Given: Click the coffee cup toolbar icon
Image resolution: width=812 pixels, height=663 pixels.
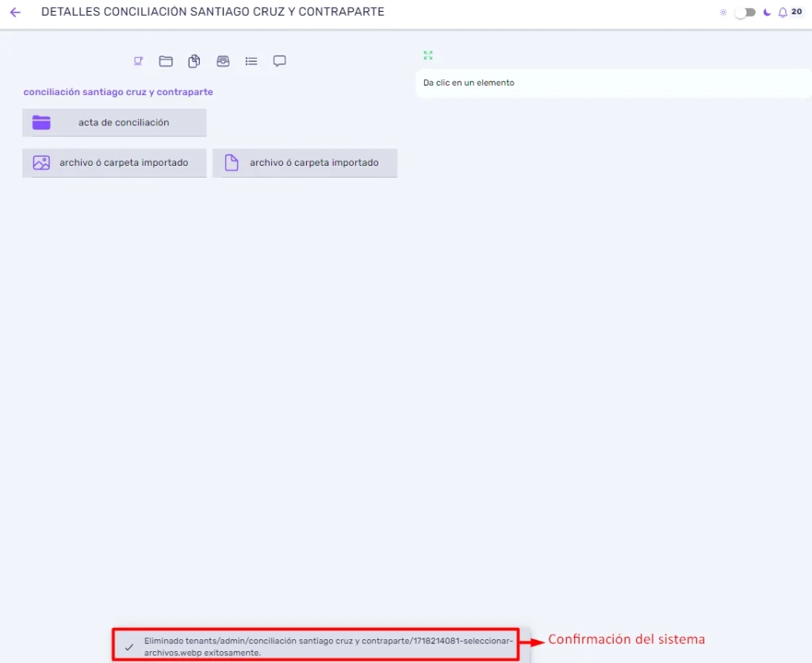Looking at the screenshot, I should pos(138,61).
